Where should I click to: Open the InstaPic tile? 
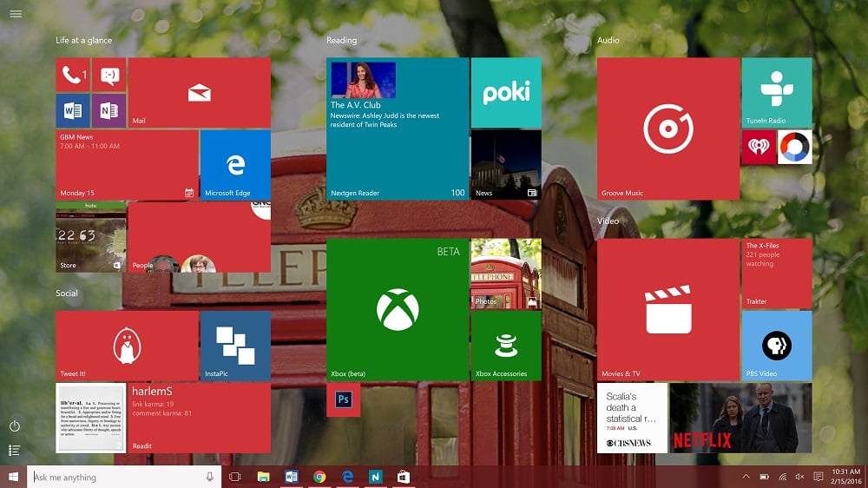tap(235, 346)
